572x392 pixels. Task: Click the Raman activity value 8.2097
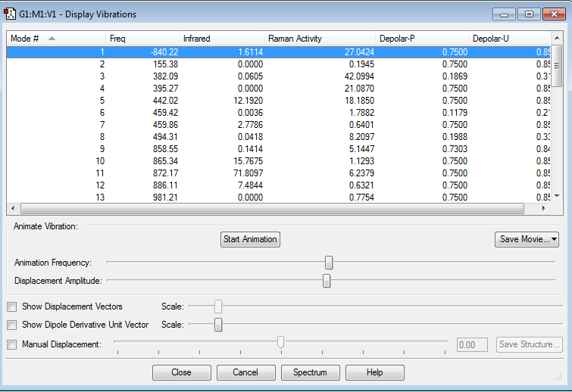(x=361, y=137)
